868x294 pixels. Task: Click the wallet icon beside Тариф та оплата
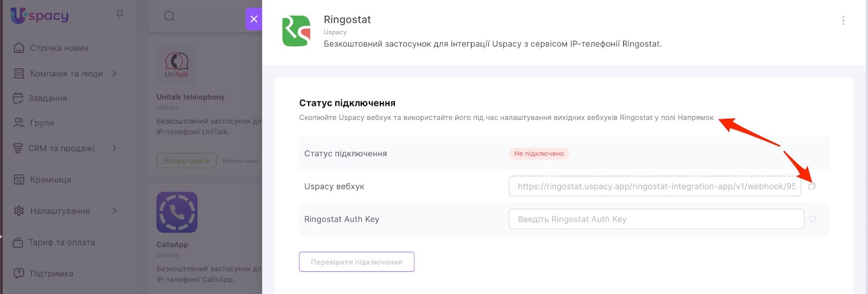tap(18, 242)
